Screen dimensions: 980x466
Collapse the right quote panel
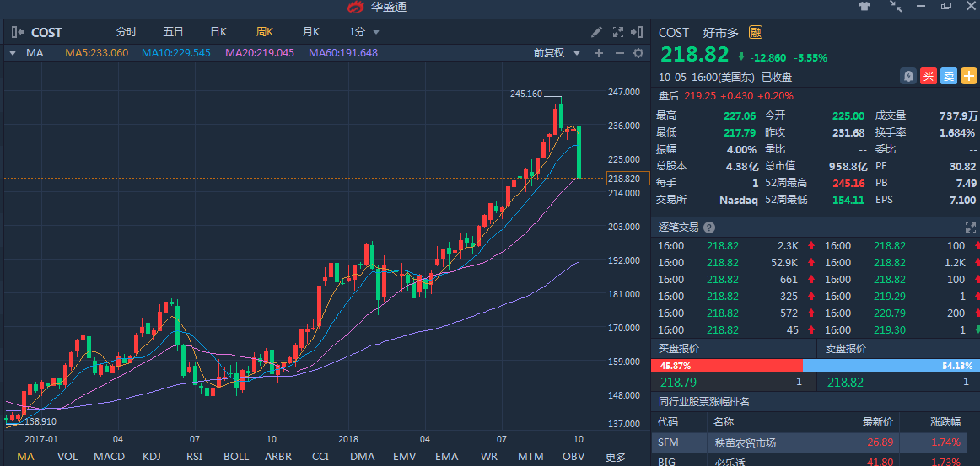click(638, 32)
